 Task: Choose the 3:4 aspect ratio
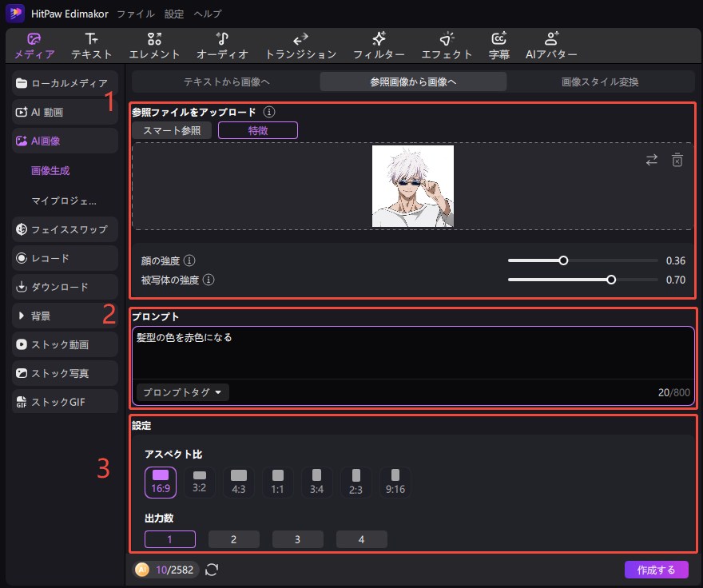pos(316,483)
